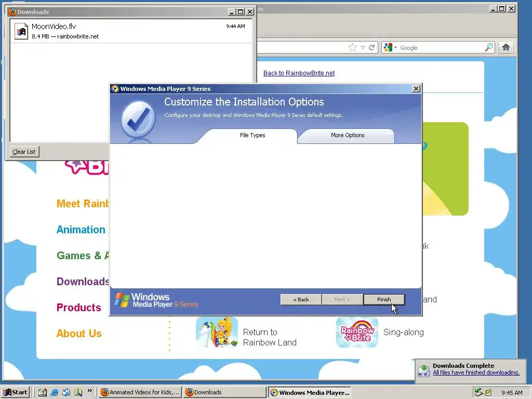Select the File Types tab

(252, 136)
